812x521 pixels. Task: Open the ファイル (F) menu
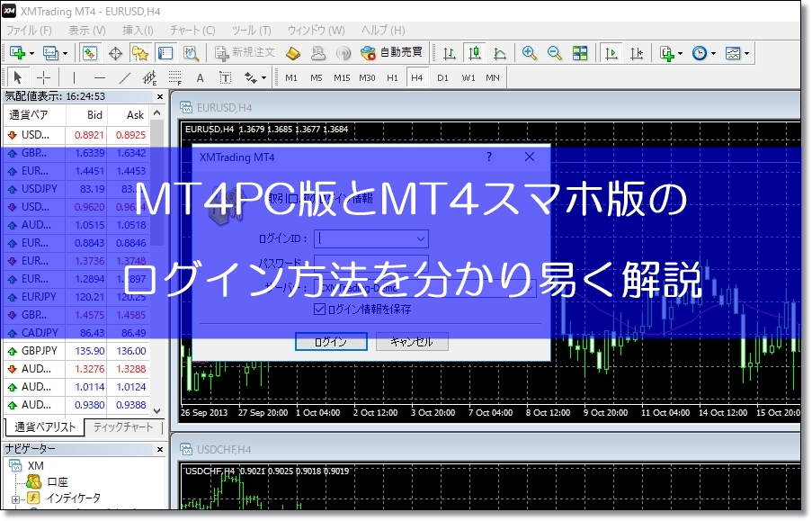click(29, 30)
